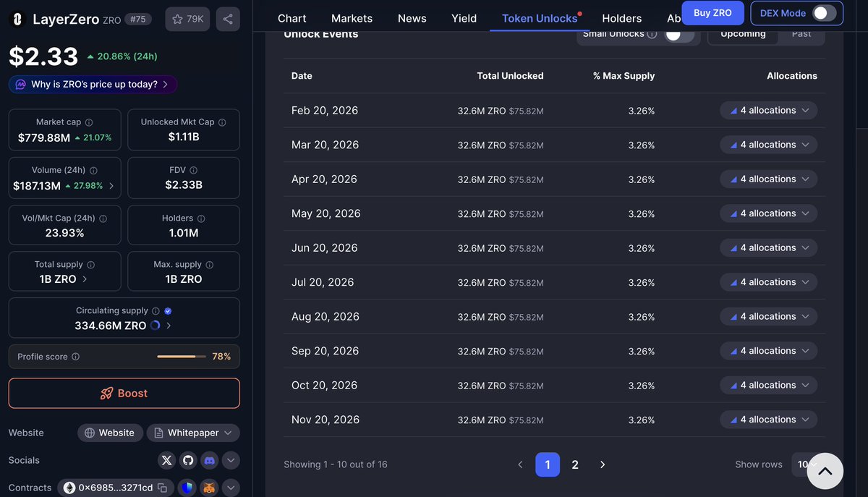Click Volume (24h) info icon
The width and height of the screenshot is (868, 497).
[x=93, y=171]
